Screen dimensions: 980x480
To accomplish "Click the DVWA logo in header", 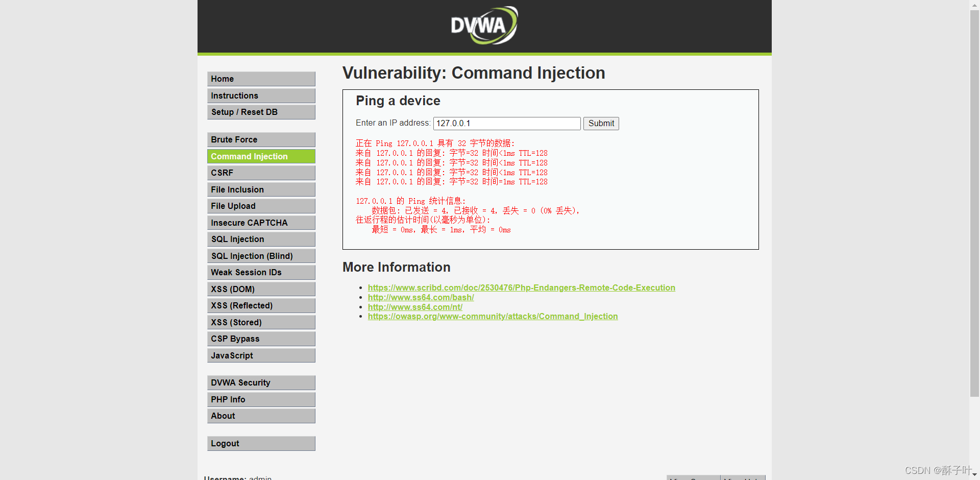I will [484, 25].
